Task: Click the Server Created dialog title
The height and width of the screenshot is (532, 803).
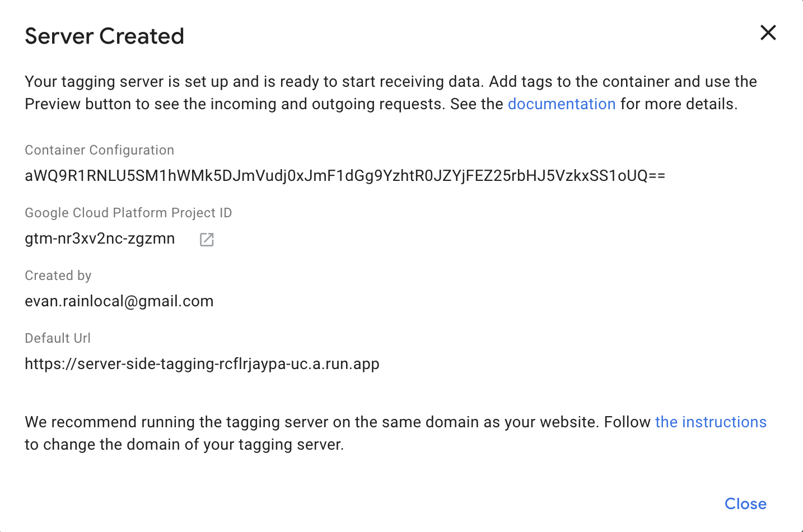Action: click(104, 36)
